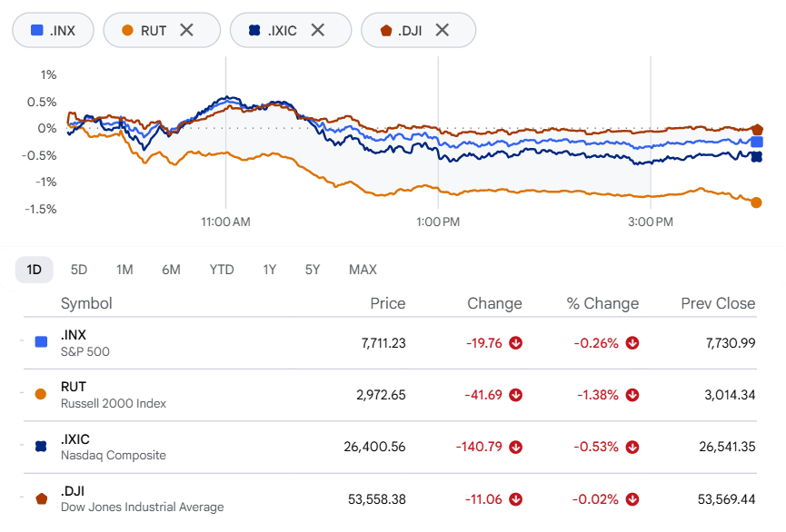Click the blue square icon in the .INX chip
The image size is (786, 532).
tap(36, 30)
